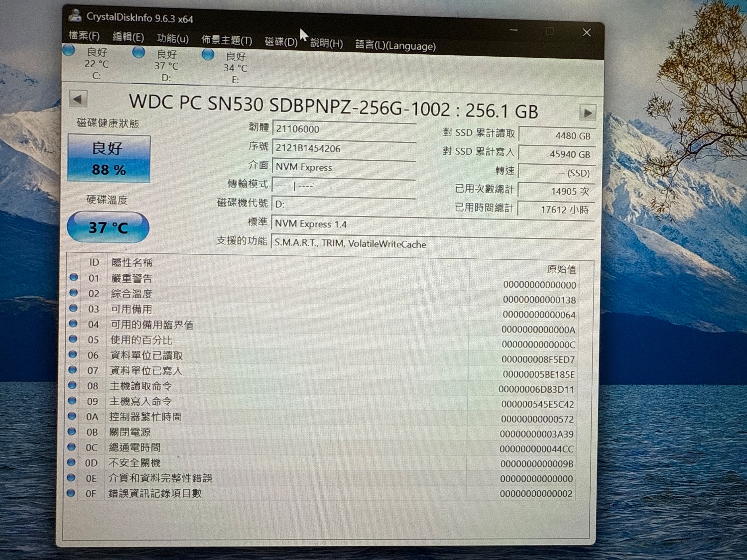
Task: Click the interface field NVM Express
Action: pyautogui.click(x=344, y=167)
